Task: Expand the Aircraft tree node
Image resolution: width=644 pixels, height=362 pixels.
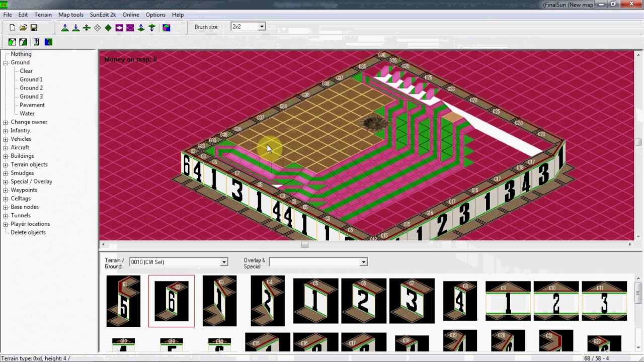Action: point(6,148)
